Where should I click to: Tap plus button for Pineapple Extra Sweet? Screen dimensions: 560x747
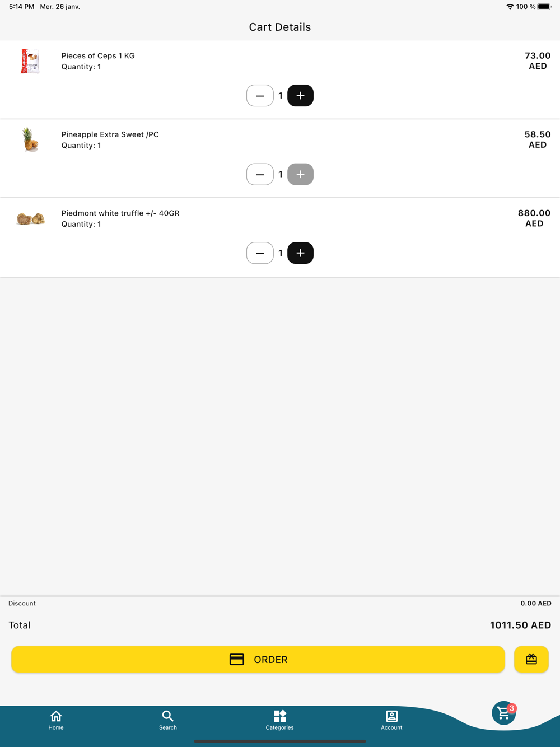point(300,174)
